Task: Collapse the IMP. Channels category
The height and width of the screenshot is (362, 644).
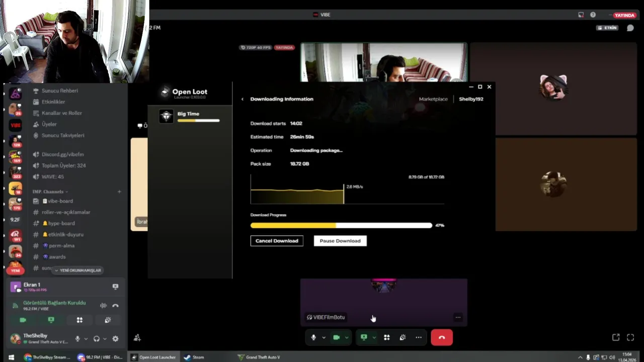Action: click(x=50, y=192)
